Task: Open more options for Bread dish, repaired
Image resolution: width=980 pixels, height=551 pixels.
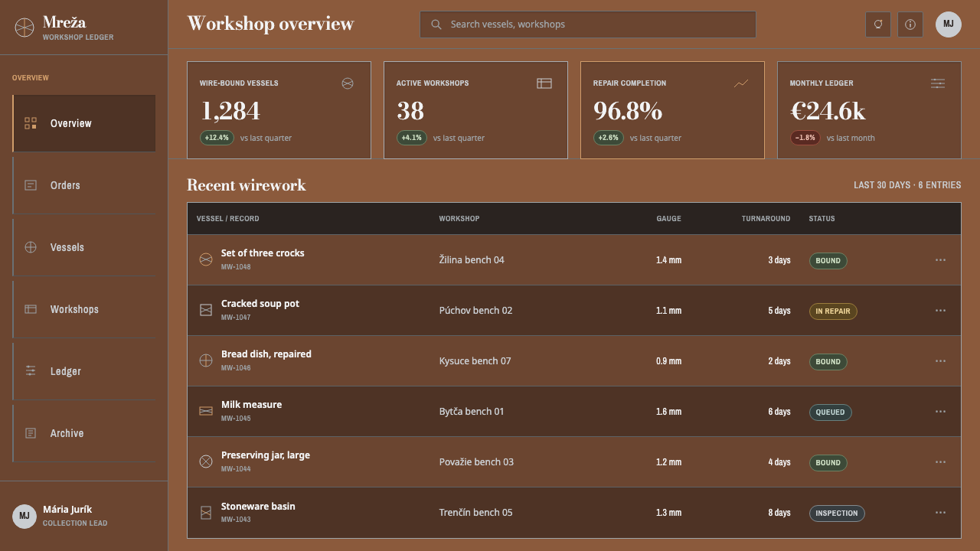Action: tap(941, 361)
